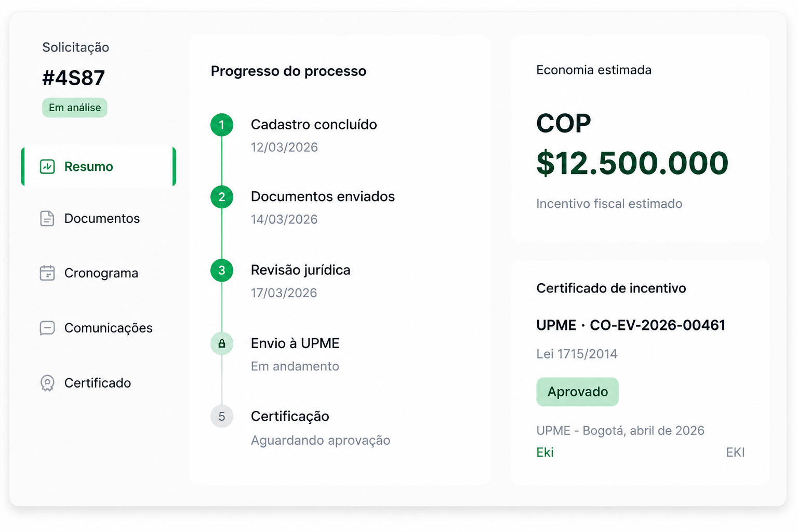
Task: Open the Comunicações section
Action: [x=99, y=328]
